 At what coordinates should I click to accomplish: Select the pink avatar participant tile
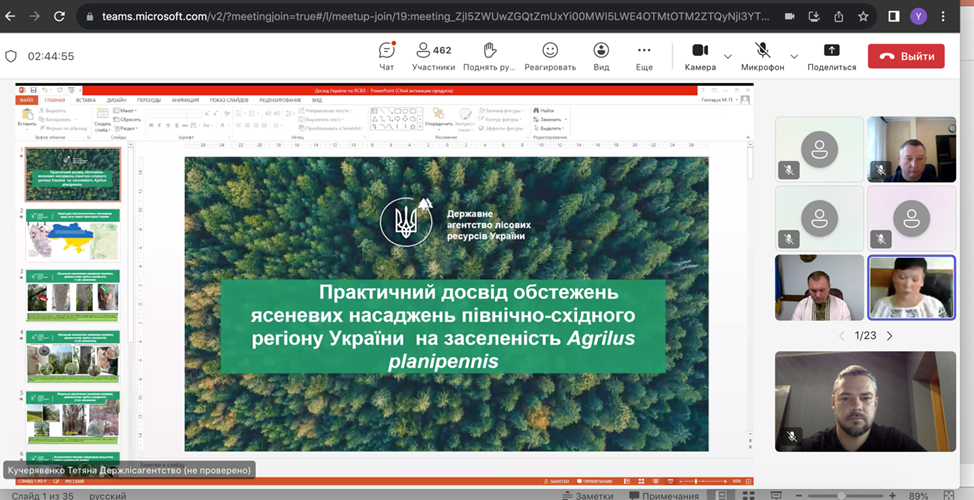click(911, 218)
